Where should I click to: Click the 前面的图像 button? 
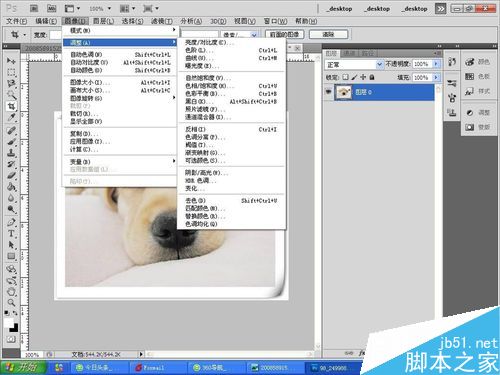click(284, 34)
